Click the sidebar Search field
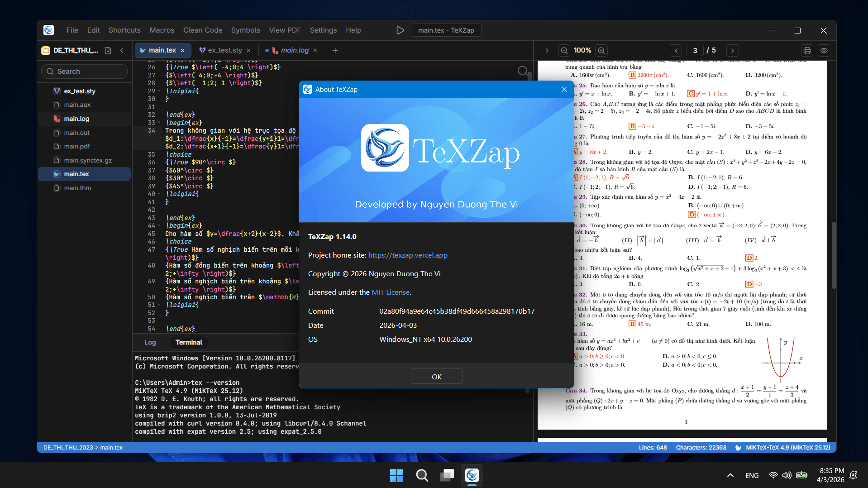Viewport: 868px width, 488px height. click(x=85, y=72)
